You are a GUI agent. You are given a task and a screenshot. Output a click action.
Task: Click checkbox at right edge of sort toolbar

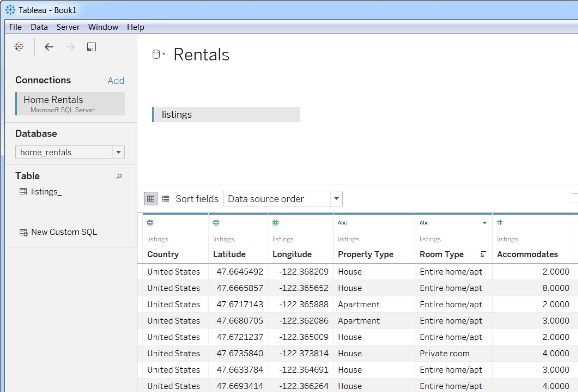pyautogui.click(x=575, y=199)
